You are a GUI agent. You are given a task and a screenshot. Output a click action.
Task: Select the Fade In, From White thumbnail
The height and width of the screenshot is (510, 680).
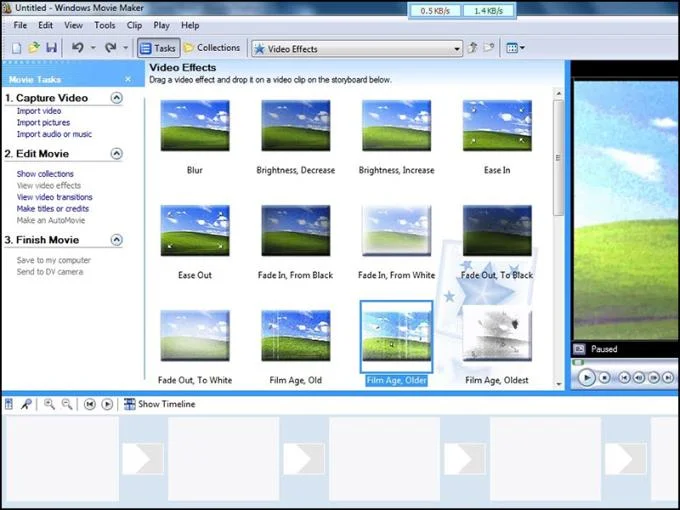(396, 231)
